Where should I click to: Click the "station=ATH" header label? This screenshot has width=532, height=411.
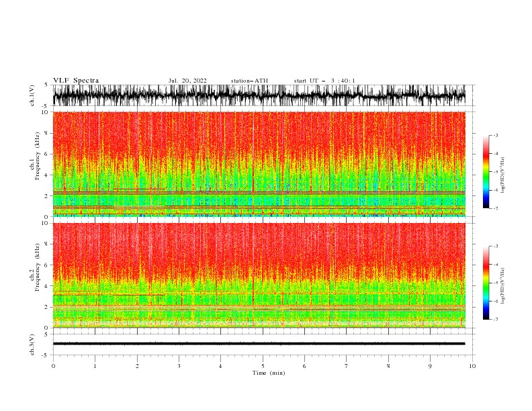[249, 81]
